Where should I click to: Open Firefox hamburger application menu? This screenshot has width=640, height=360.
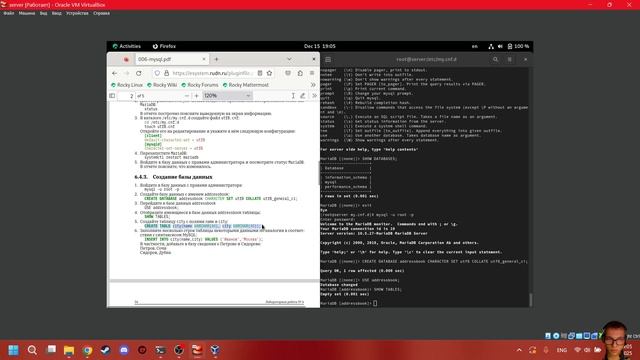point(312,73)
